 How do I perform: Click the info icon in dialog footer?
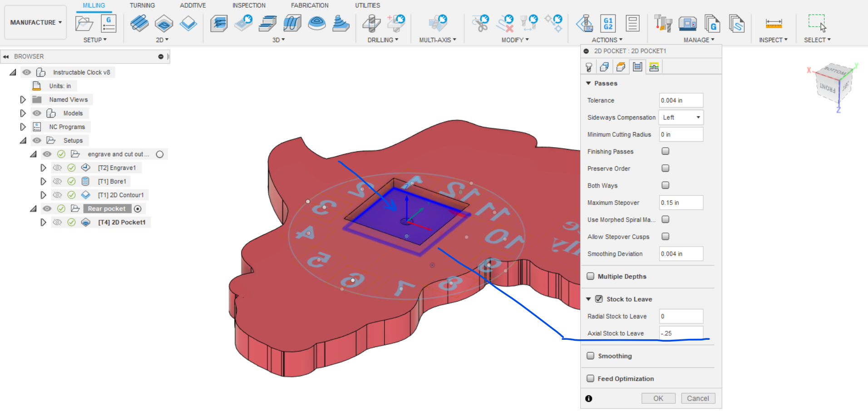point(589,398)
